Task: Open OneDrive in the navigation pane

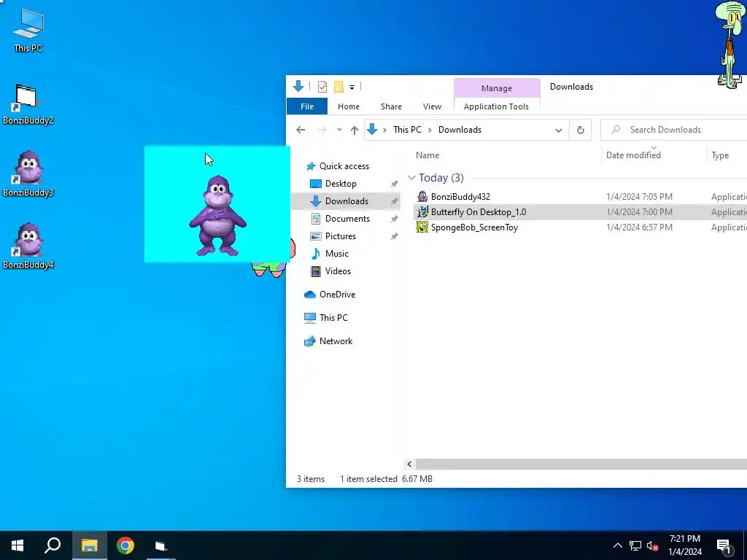Action: [x=337, y=295]
